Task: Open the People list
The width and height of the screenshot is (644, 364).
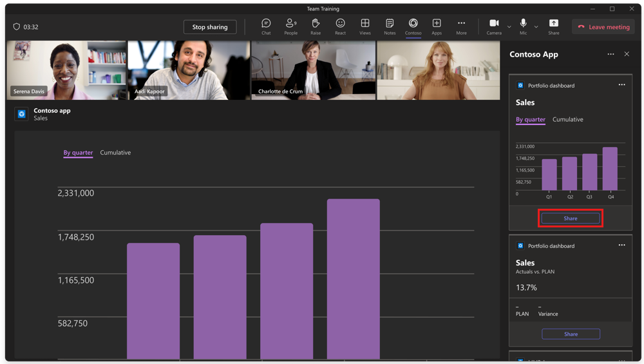Action: coord(291,26)
